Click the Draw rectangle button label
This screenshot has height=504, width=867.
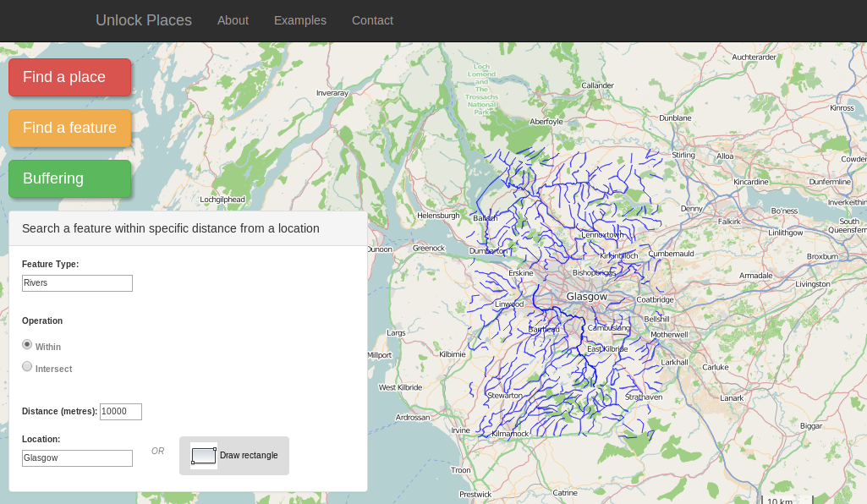click(x=249, y=456)
